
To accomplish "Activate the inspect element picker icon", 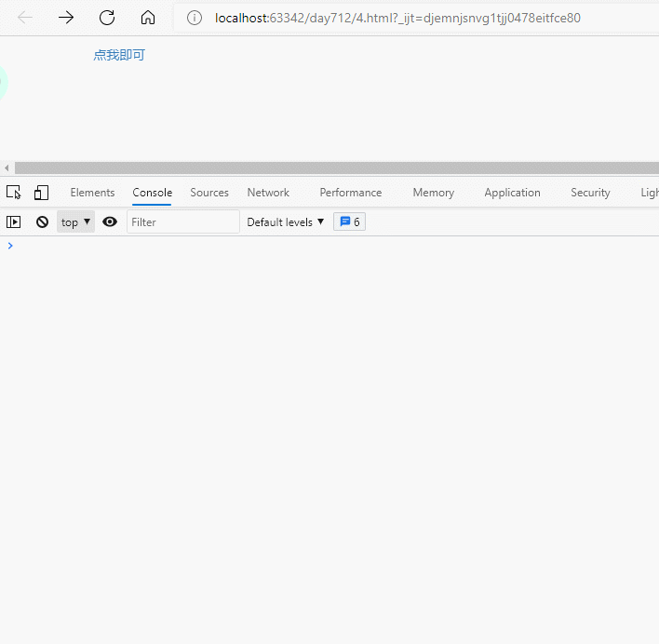I will click(x=13, y=193).
